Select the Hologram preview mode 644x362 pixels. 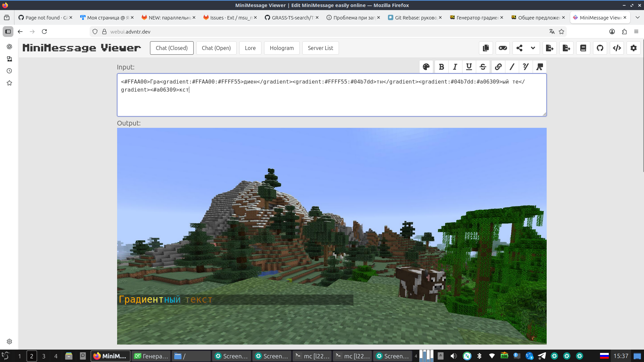(x=282, y=48)
